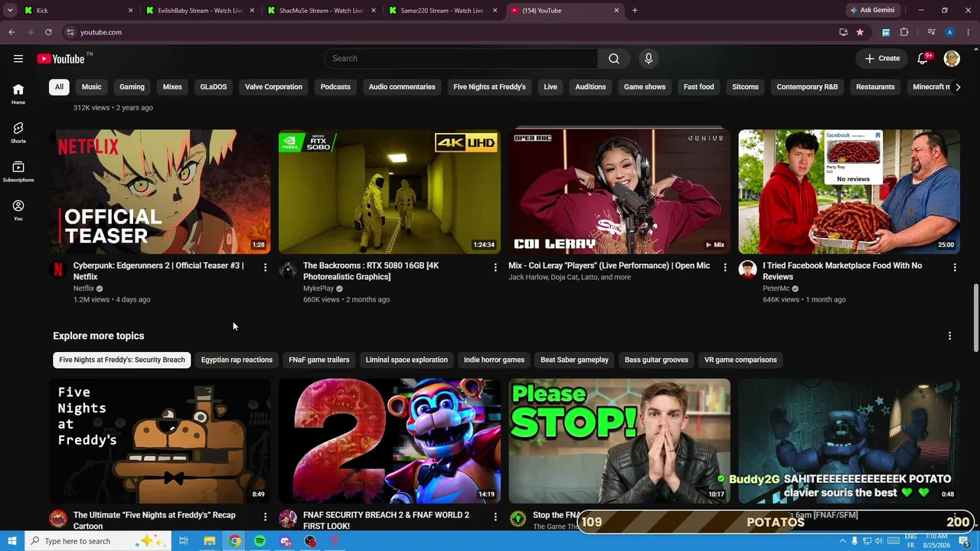This screenshot has height=551, width=980.
Task: Select the Liminal space exploration topic
Action: coord(407,360)
